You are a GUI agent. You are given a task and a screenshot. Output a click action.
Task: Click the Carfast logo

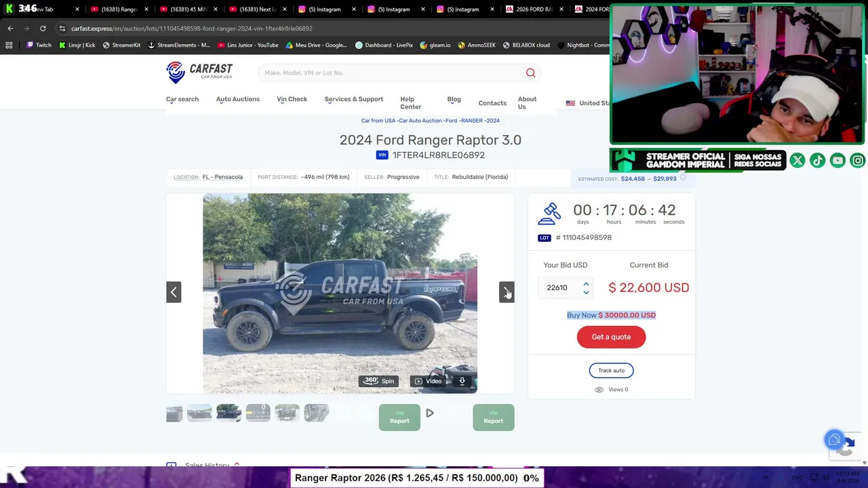(x=199, y=72)
